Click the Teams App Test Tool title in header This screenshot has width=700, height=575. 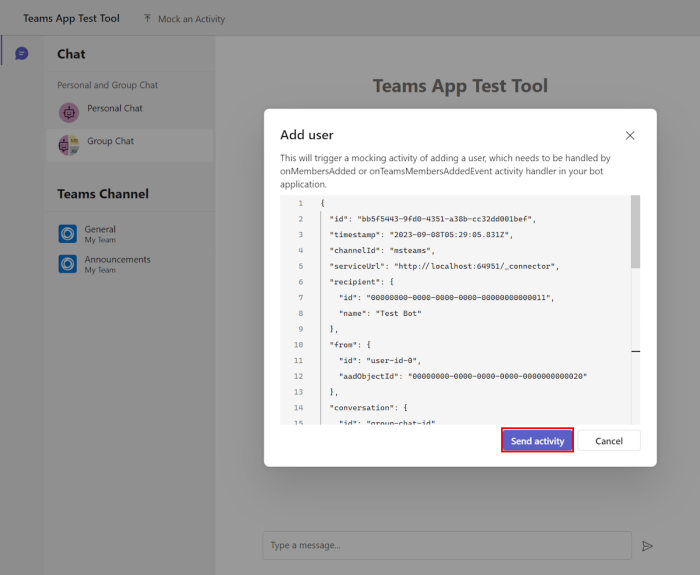pyautogui.click(x=71, y=18)
